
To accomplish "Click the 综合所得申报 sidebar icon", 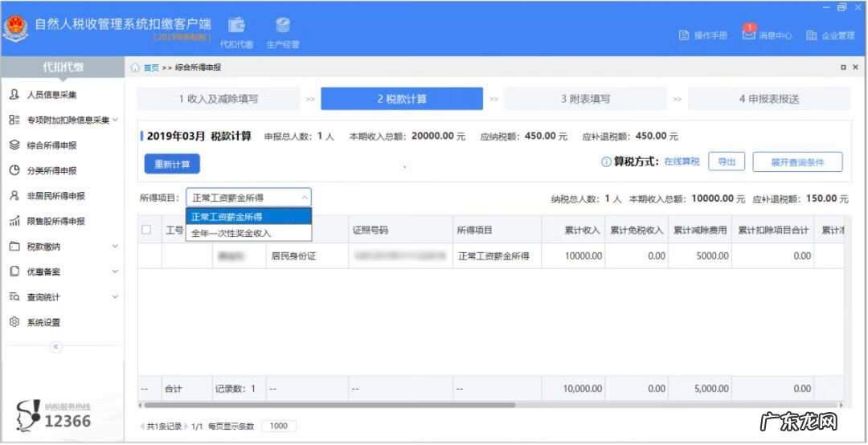I will (15, 145).
